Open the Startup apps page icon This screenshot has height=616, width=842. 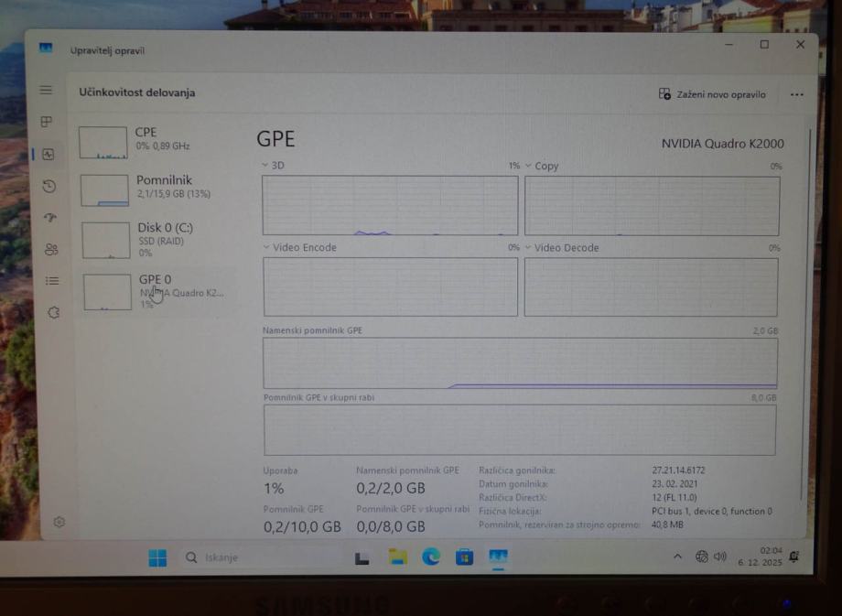(x=50, y=218)
